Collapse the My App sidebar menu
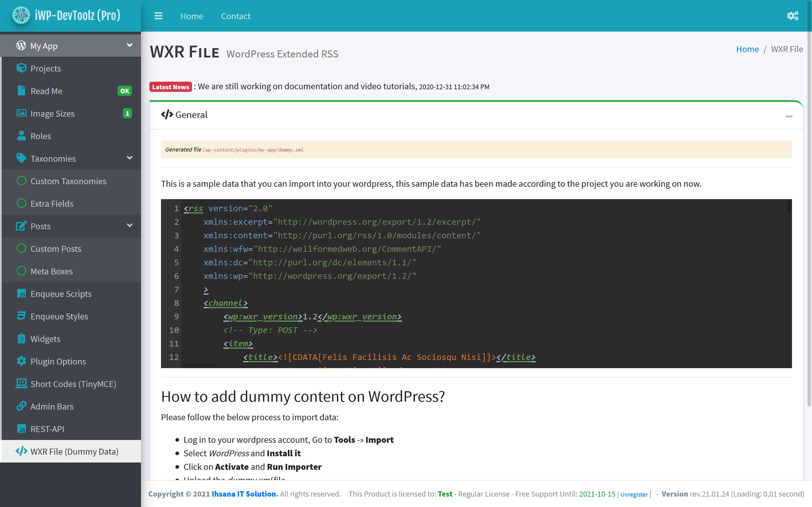812x507 pixels. point(129,45)
